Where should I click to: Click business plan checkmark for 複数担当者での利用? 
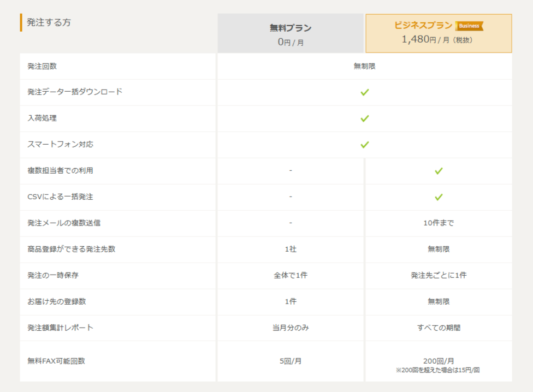click(x=439, y=171)
